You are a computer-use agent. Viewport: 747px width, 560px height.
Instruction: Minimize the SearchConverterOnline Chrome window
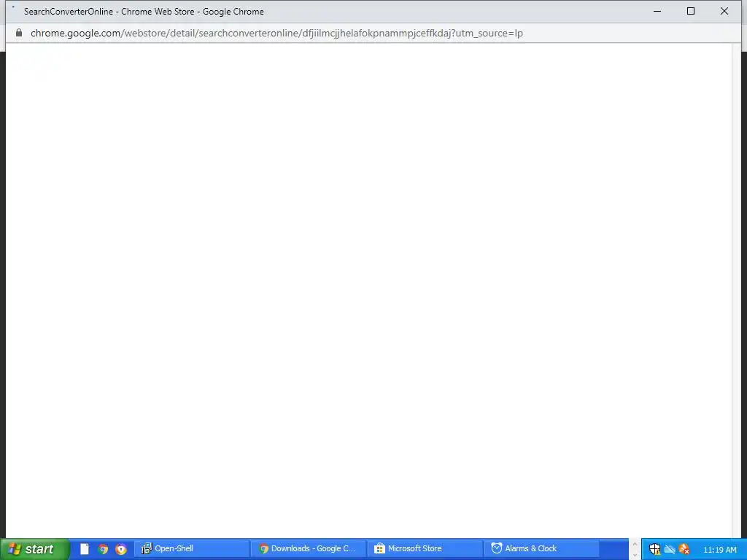pos(657,11)
